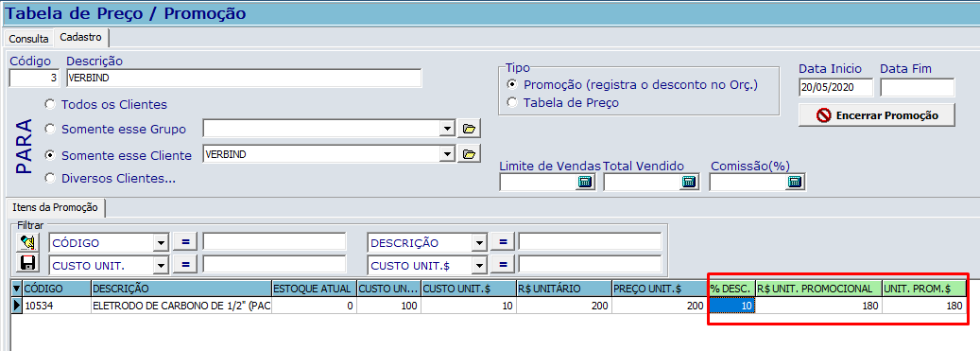Sort by the DESCRIÇÃO column header
The image size is (980, 351).
[181, 289]
